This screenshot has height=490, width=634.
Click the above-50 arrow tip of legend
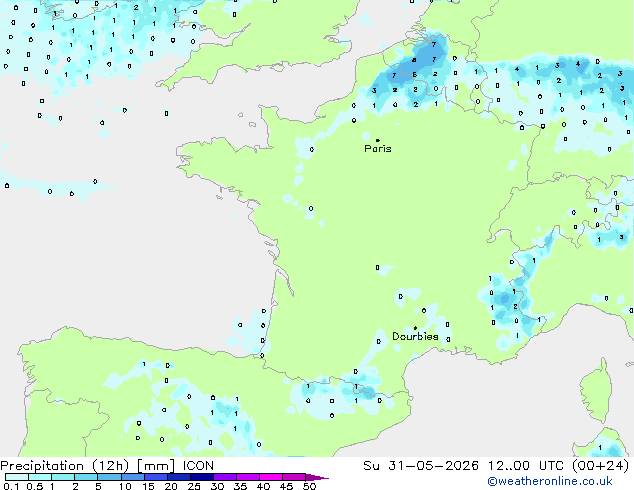click(x=317, y=478)
